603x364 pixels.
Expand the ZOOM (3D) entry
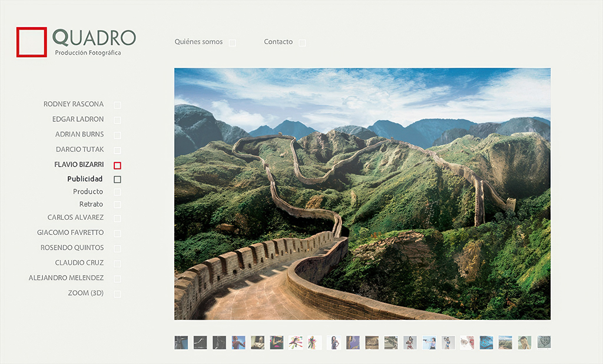click(85, 293)
